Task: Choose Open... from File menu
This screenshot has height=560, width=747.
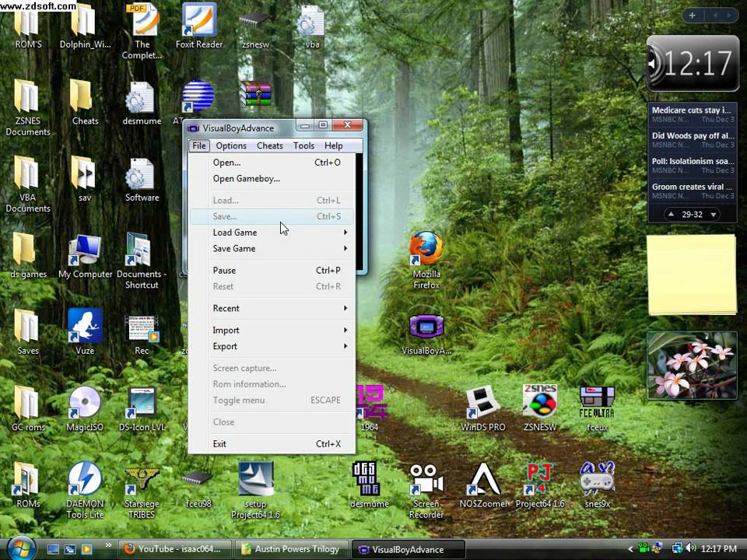Action: coord(272,163)
